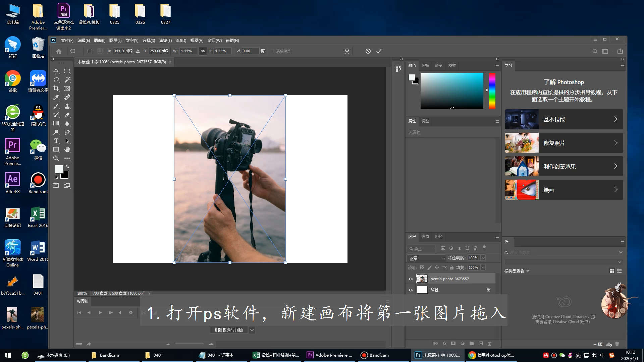644x362 pixels.
Task: Select the Lasso tool
Action: point(56,80)
